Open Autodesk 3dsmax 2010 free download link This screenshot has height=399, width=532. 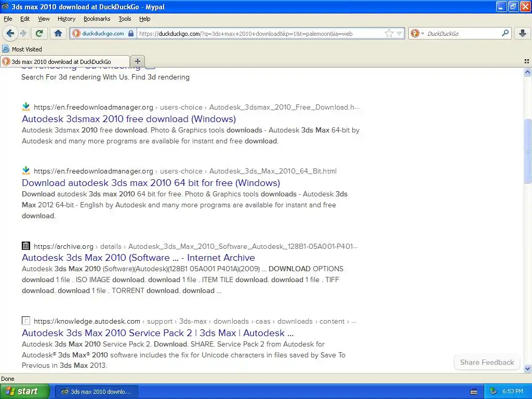tap(129, 119)
